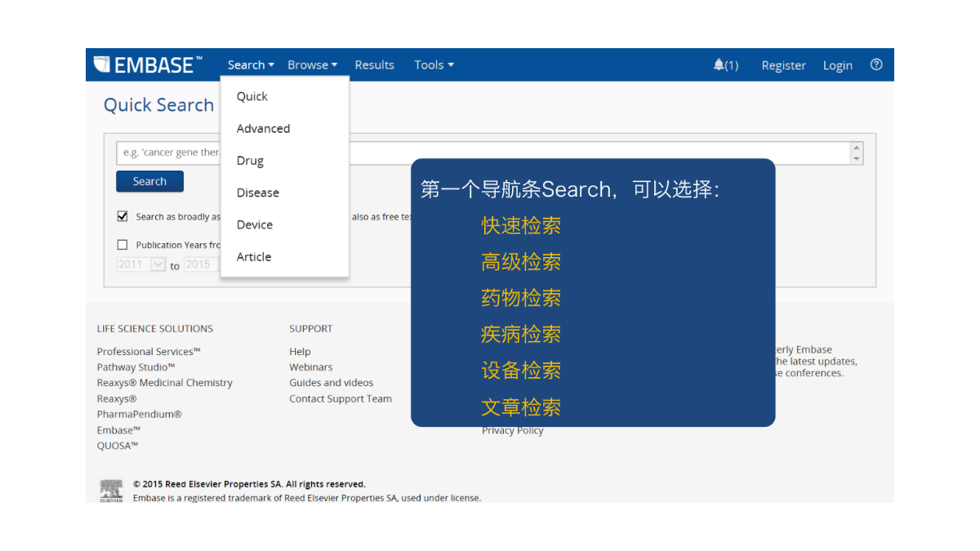Click the 2015 end year field
This screenshot has width=980, height=551.
(202, 264)
